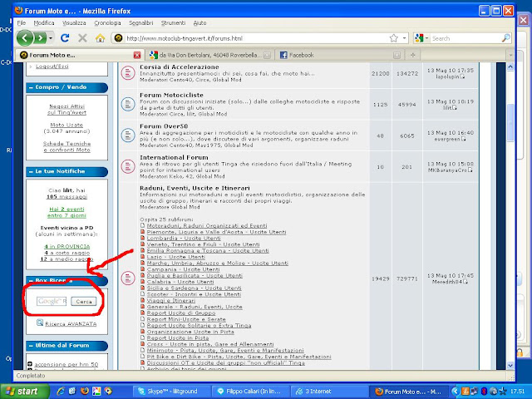The width and height of the screenshot is (532, 399).
Task: Go to last post by evergreen icon
Action: click(463, 139)
